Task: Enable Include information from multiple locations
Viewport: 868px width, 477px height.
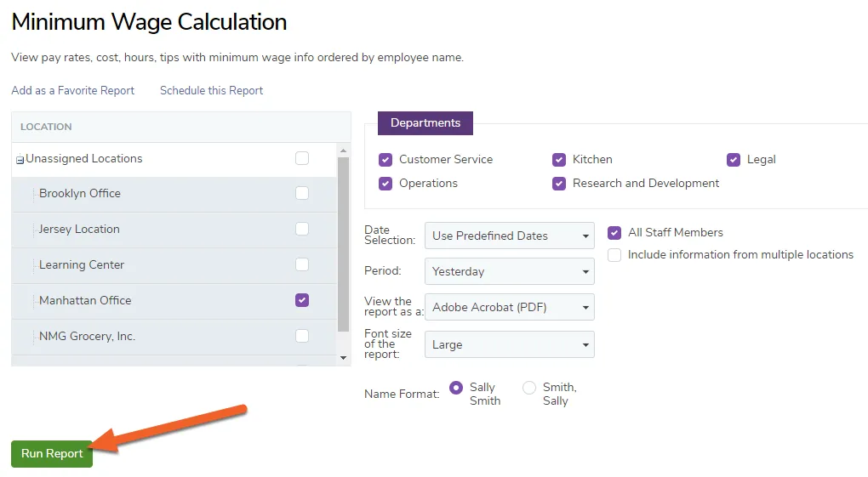Action: 614,254
